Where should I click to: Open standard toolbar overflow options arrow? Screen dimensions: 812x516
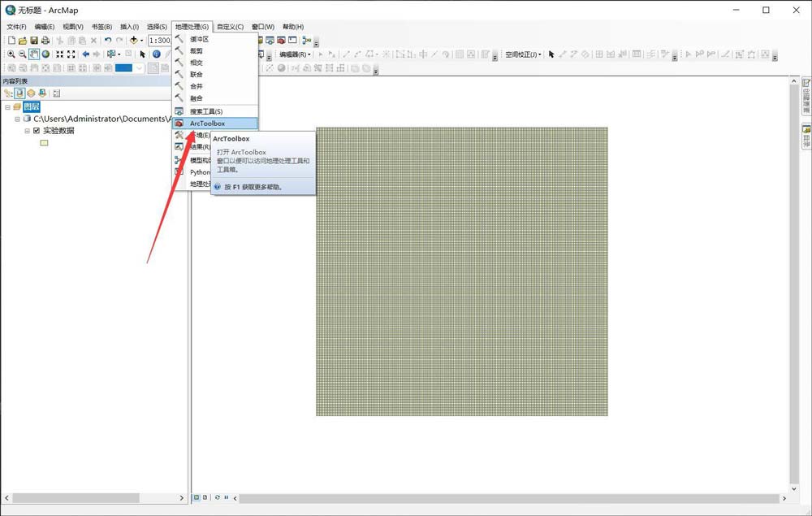(317, 43)
